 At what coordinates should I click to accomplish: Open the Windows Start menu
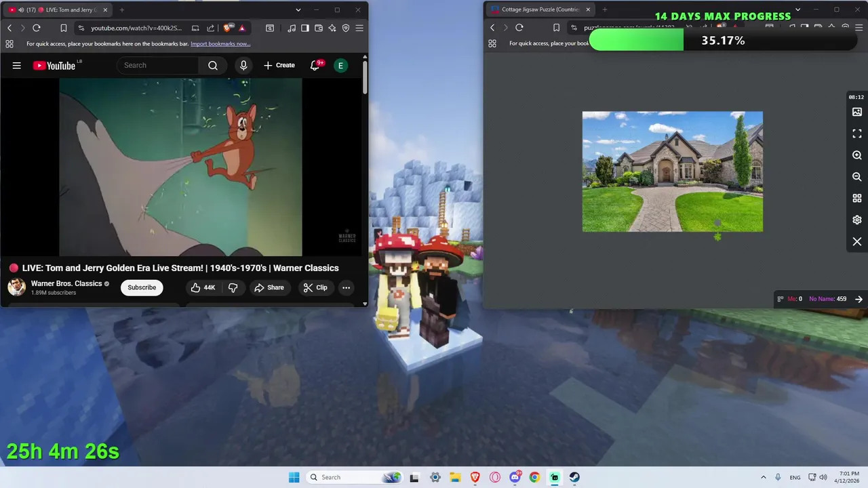[x=294, y=477]
